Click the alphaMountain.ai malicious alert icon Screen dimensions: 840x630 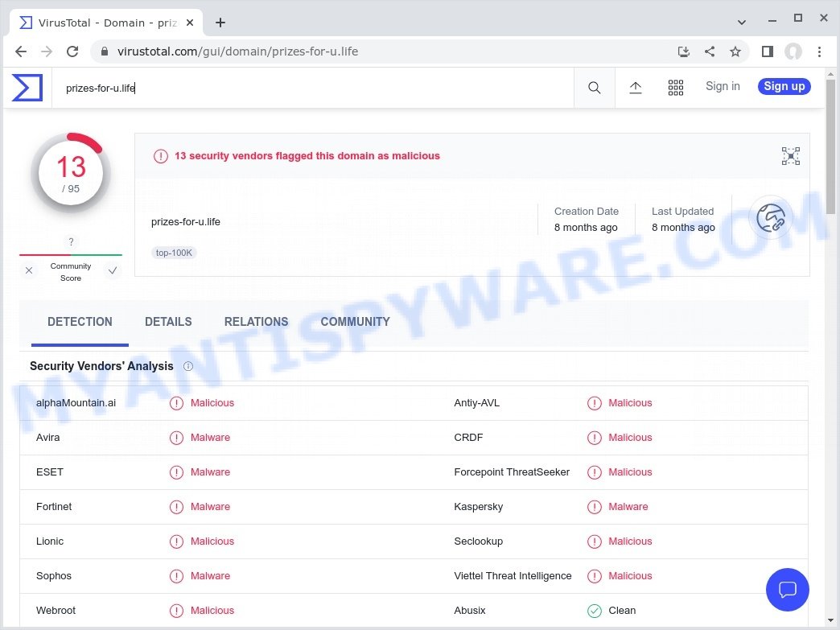[176, 403]
